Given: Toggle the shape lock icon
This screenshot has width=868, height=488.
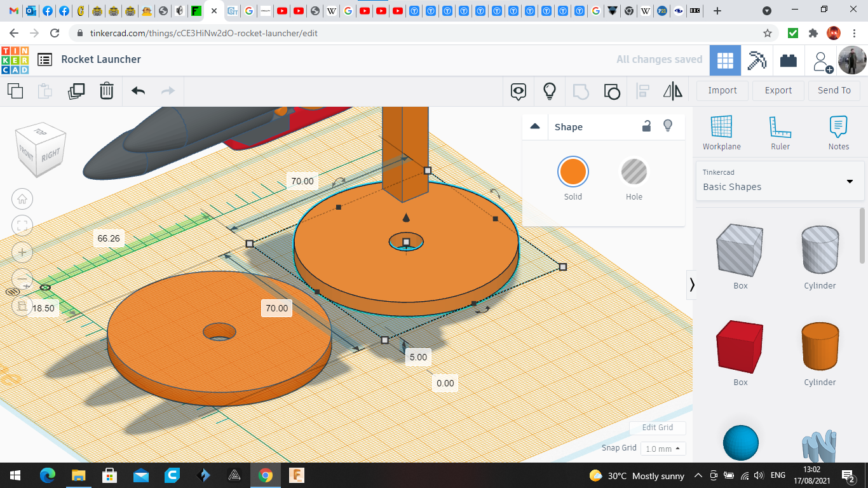Looking at the screenshot, I should 646,126.
